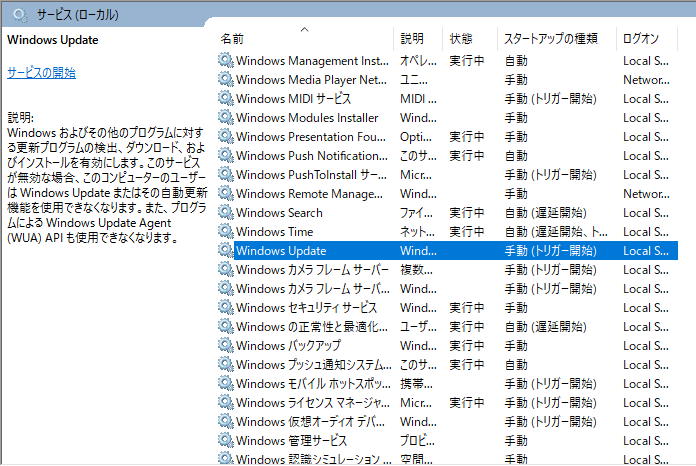Viewport: 696px width, 466px height.
Task: Select the Windows 認識シミュレーション service name
Action: coord(314,459)
